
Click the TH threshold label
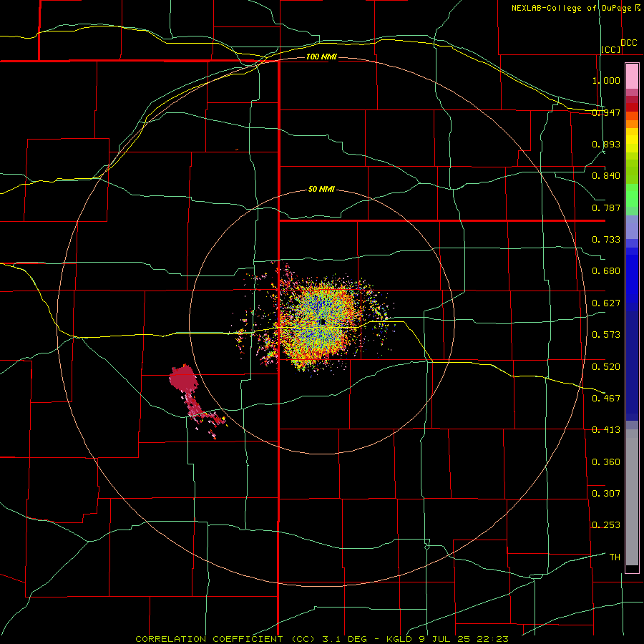tap(615, 557)
